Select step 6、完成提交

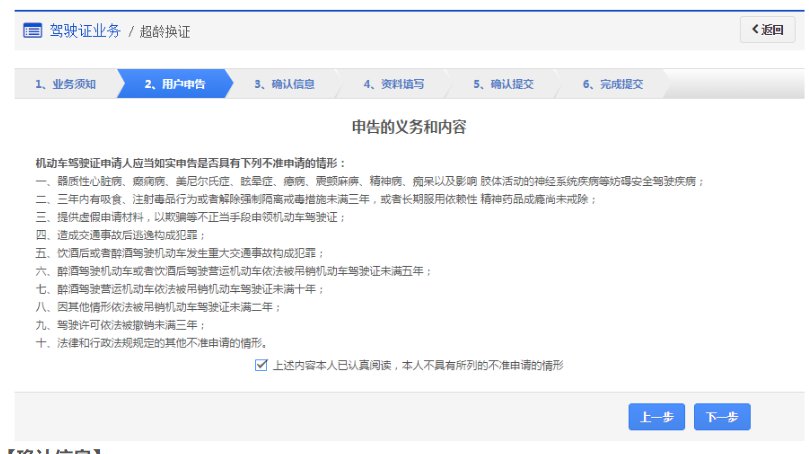pos(612,84)
